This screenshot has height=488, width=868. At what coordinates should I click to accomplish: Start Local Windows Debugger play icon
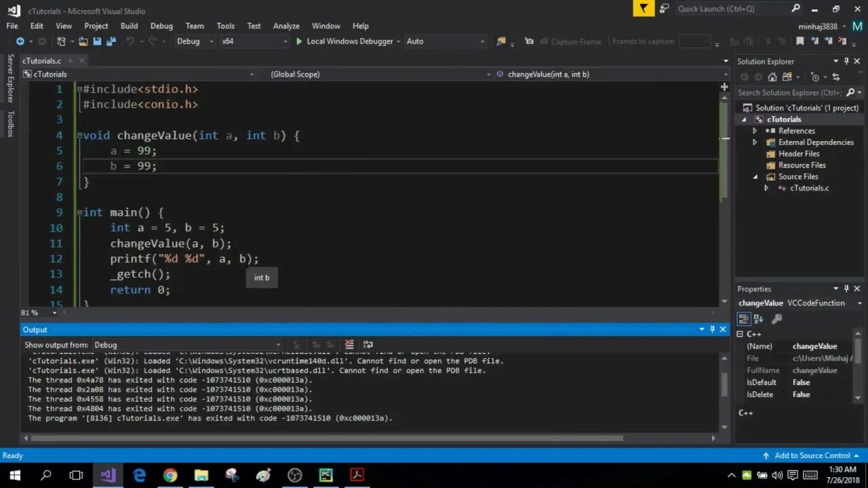click(x=299, y=41)
